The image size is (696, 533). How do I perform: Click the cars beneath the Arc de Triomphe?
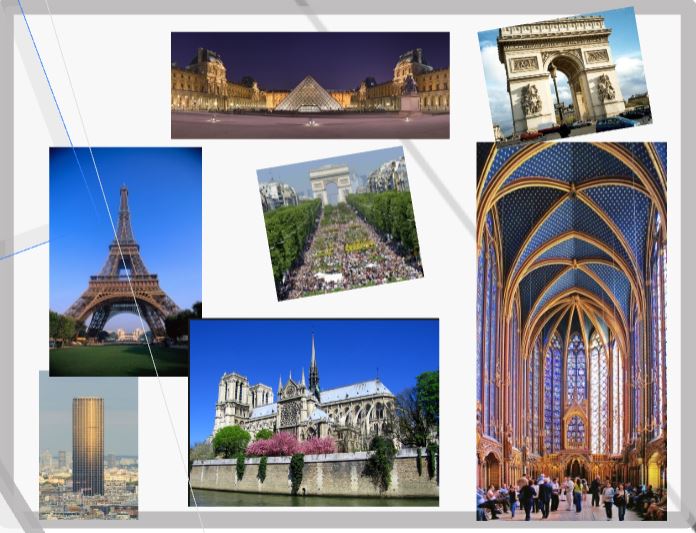pos(612,123)
